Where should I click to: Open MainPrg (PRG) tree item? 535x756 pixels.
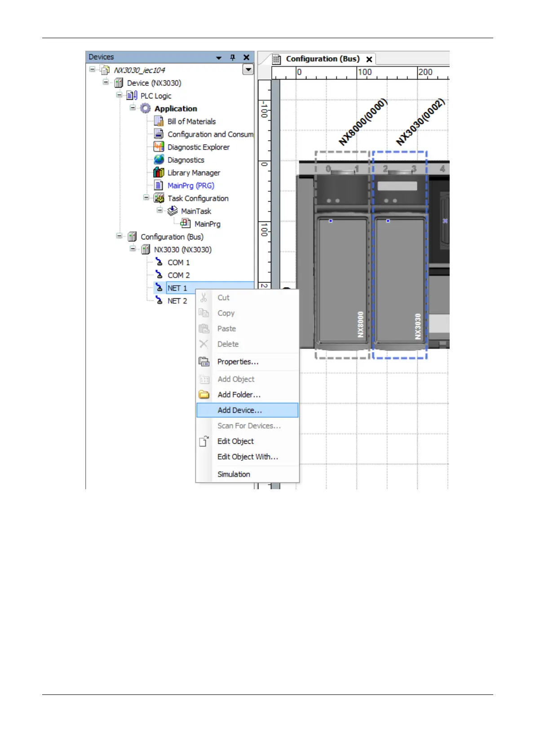click(191, 186)
